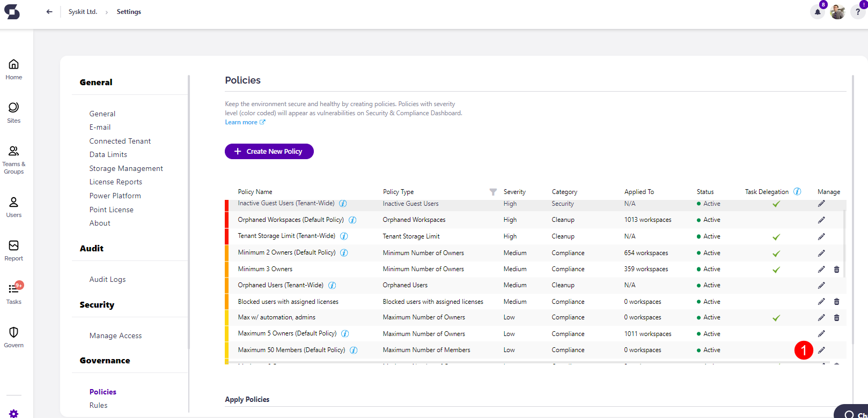This screenshot has height=418, width=868.
Task: Open Storage Management settings
Action: tap(126, 168)
